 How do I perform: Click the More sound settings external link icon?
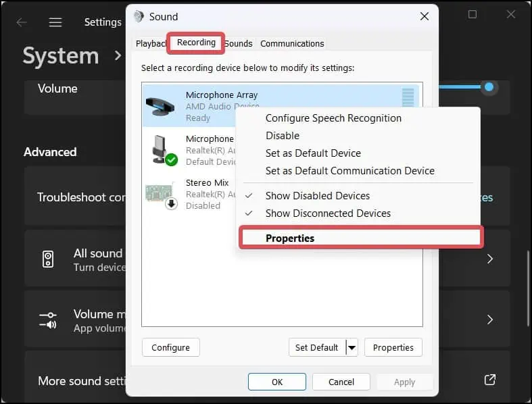coord(490,380)
